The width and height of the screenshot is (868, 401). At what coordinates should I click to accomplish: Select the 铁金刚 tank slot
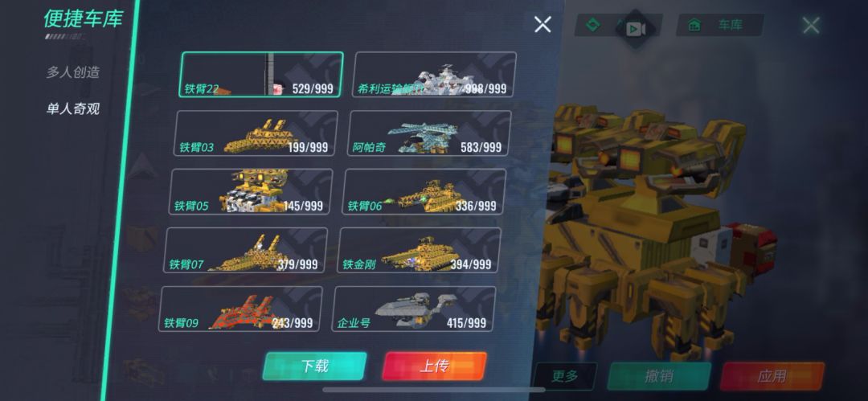coord(419,251)
